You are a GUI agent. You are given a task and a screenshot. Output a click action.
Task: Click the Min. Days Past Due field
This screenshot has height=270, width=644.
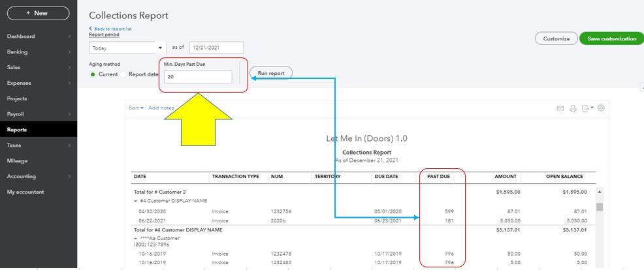[199, 77]
